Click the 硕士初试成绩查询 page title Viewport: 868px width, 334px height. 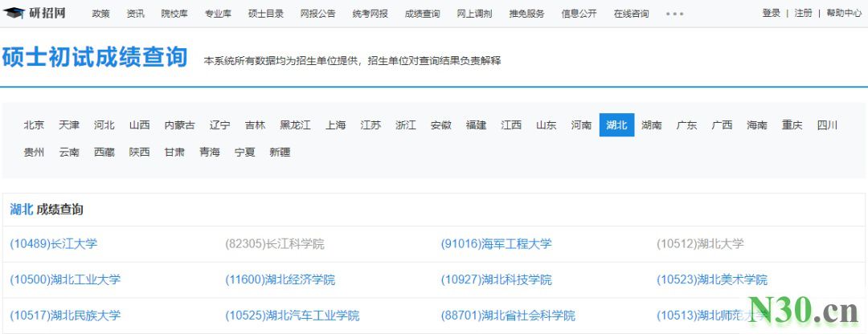(95, 58)
